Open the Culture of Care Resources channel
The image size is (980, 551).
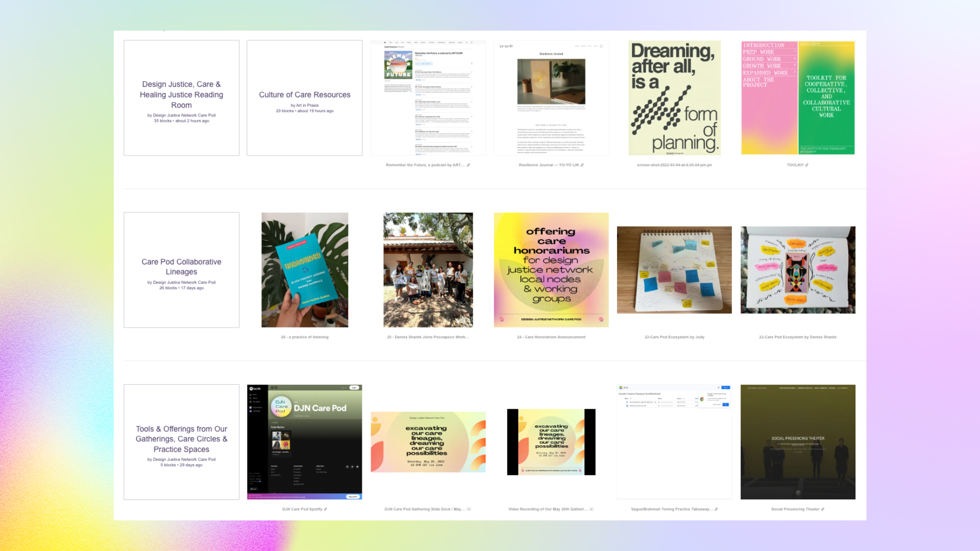coord(304,95)
